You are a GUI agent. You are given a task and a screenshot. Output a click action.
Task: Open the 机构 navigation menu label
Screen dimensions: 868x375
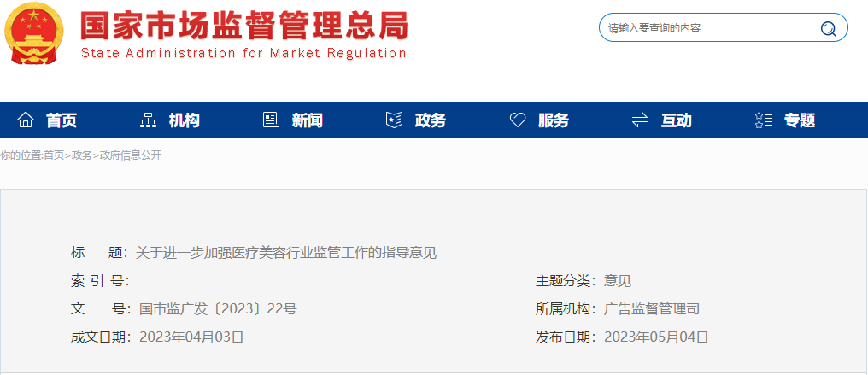click(185, 120)
